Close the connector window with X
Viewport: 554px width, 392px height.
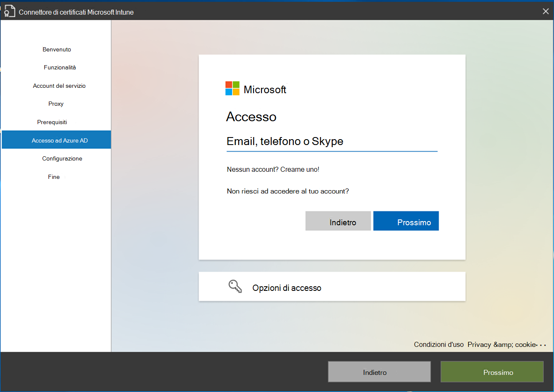546,11
